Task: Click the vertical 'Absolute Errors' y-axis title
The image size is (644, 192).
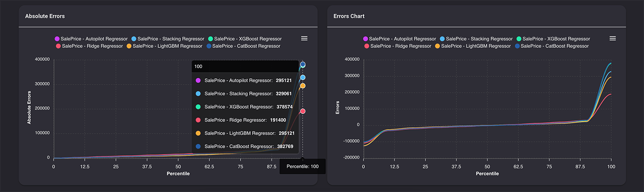Action: 29,109
